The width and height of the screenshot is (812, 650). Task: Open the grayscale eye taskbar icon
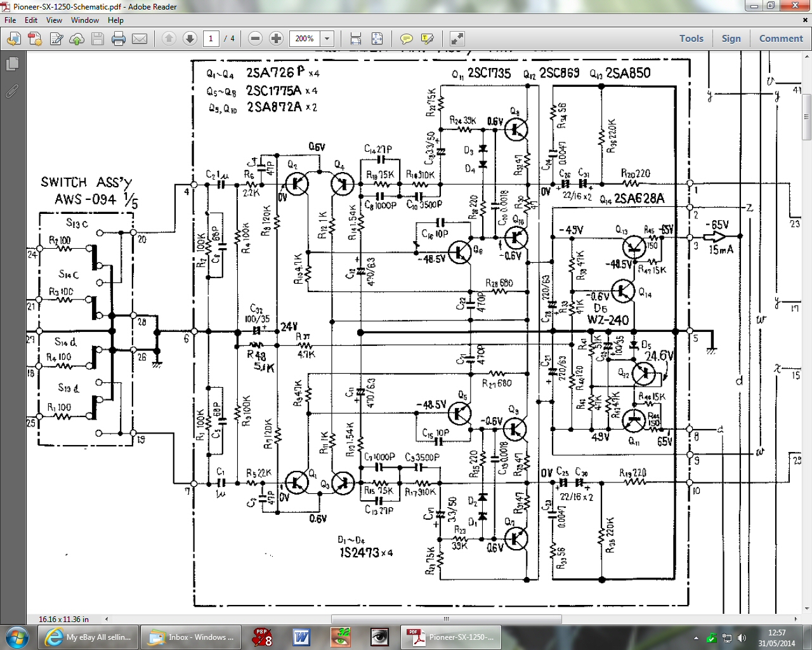(379, 637)
